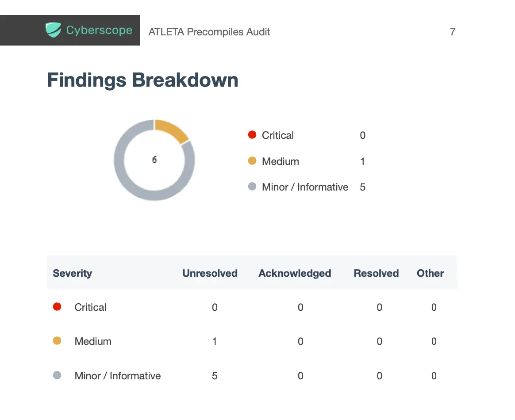This screenshot has width=515, height=420.
Task: Click the Cyberscope brand name text
Action: click(99, 30)
